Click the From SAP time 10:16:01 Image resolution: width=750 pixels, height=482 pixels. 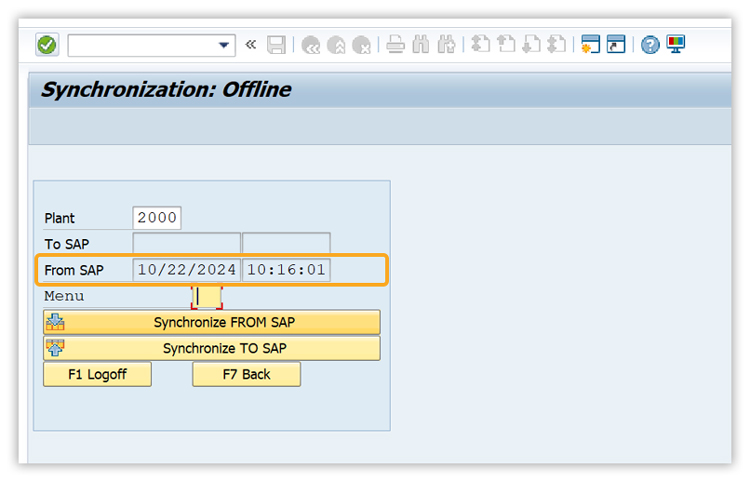(x=286, y=270)
